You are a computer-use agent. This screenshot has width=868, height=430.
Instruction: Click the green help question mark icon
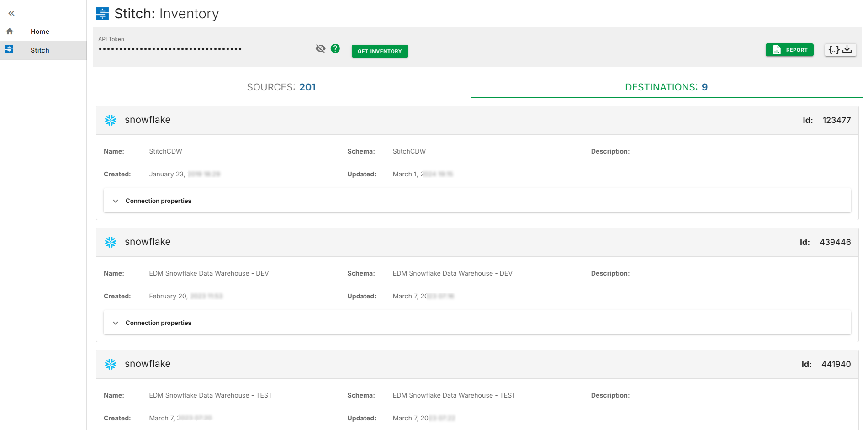(335, 48)
